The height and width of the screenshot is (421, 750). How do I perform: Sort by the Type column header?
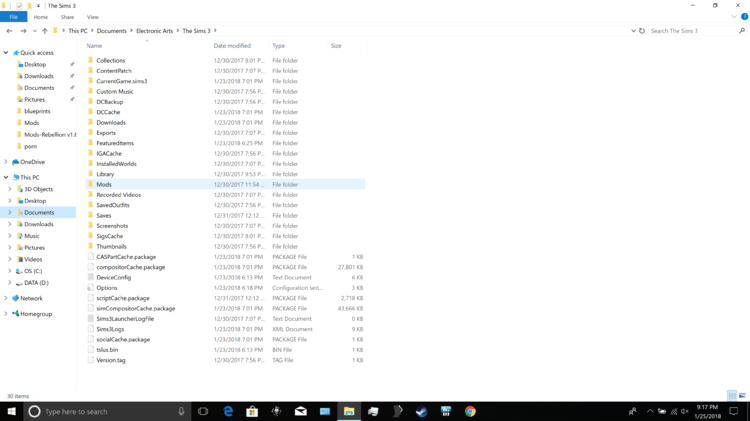coord(278,46)
